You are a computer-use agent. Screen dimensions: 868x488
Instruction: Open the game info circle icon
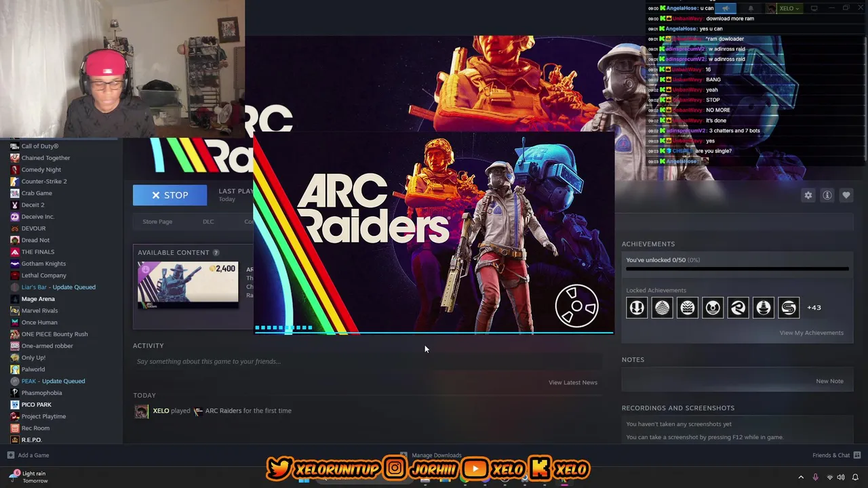point(827,195)
